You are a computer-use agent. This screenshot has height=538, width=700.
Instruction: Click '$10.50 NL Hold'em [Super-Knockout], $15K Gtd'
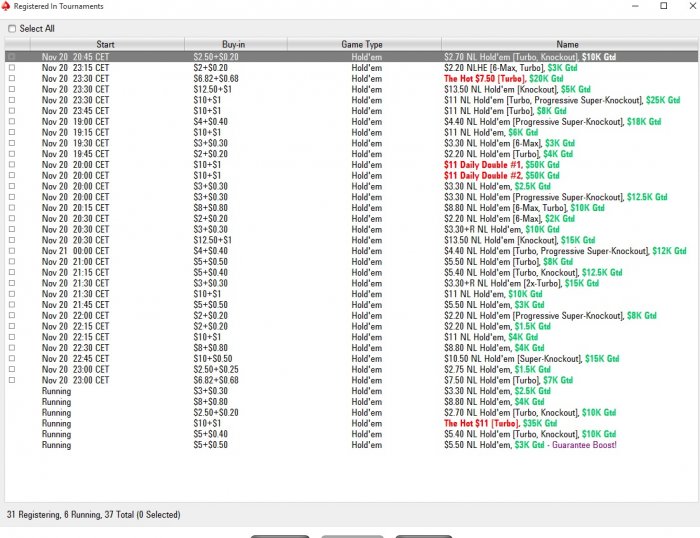coord(531,359)
